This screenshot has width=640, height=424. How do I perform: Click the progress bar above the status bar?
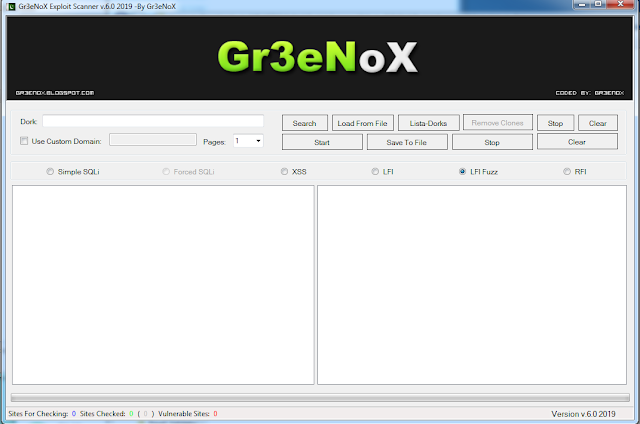320,397
